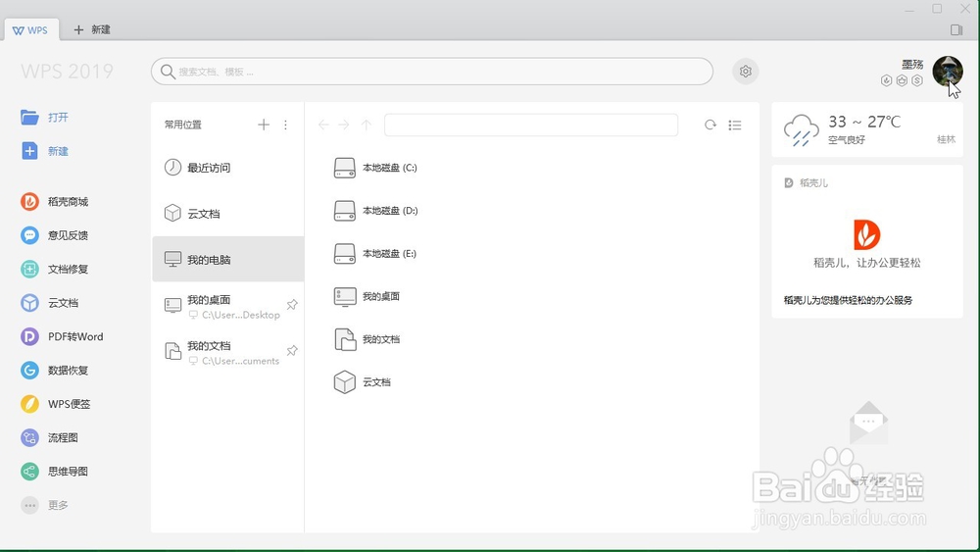Screen dimensions: 980x552
Task: Open 我的桌面 in the file list
Action: 367,296
